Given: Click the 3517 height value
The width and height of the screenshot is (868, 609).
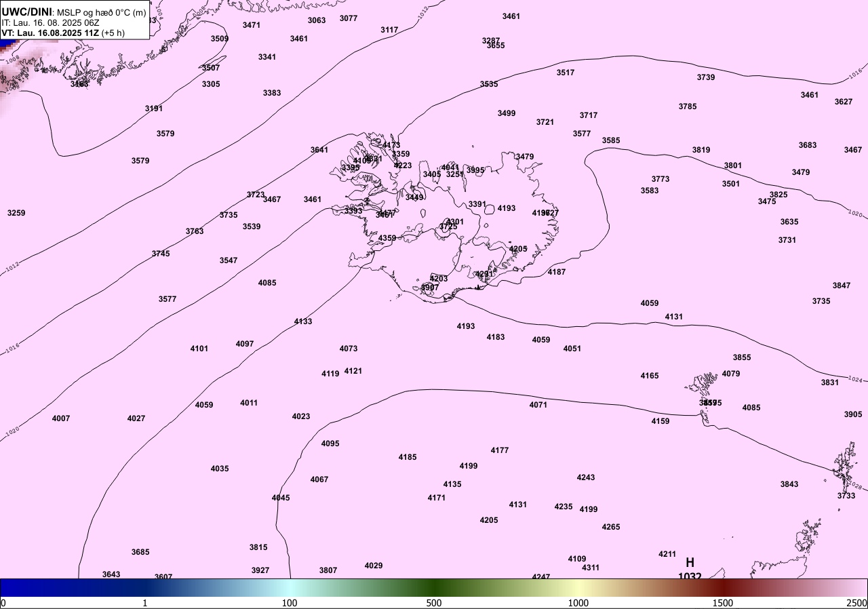Looking at the screenshot, I should click(566, 73).
